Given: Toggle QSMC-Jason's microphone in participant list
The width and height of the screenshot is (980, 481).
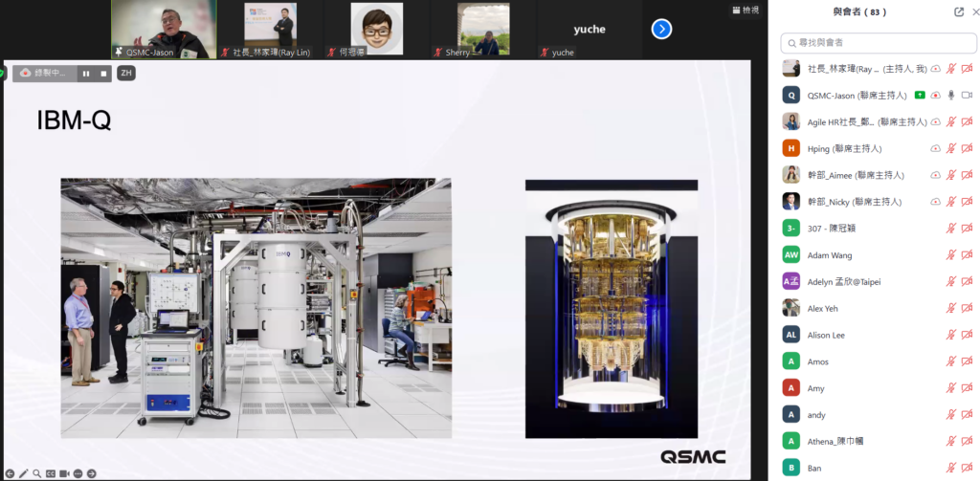Looking at the screenshot, I should coord(951,95).
